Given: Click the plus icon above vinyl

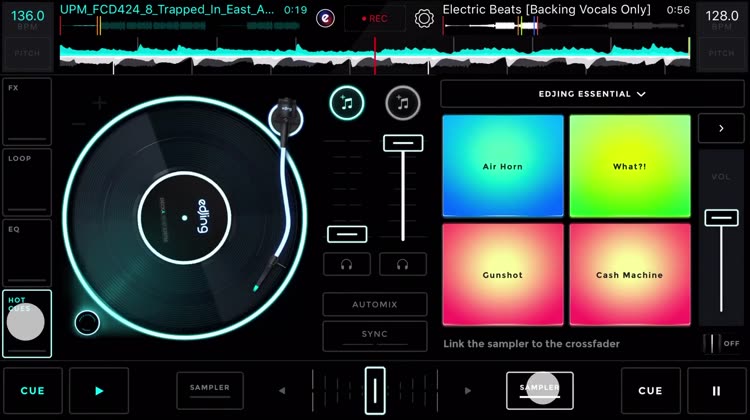Looking at the screenshot, I should 99,102.
